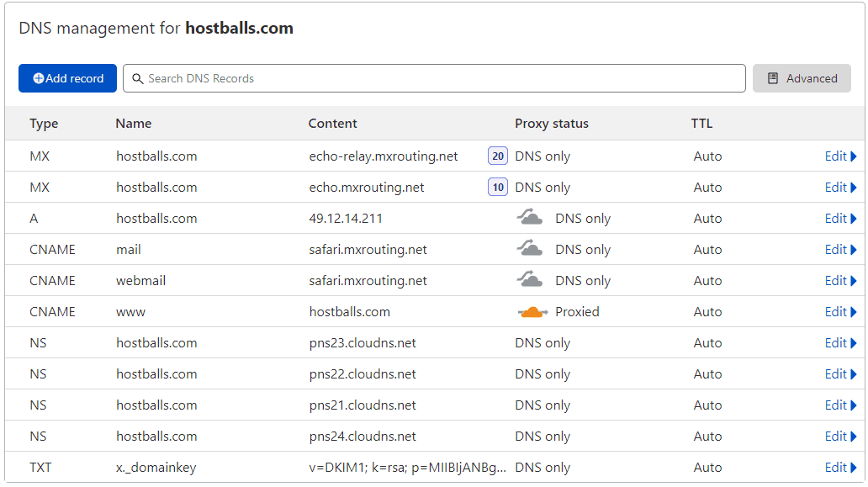868x487 pixels.
Task: Edit the pns24.cloudns.net NS record
Action: point(840,436)
